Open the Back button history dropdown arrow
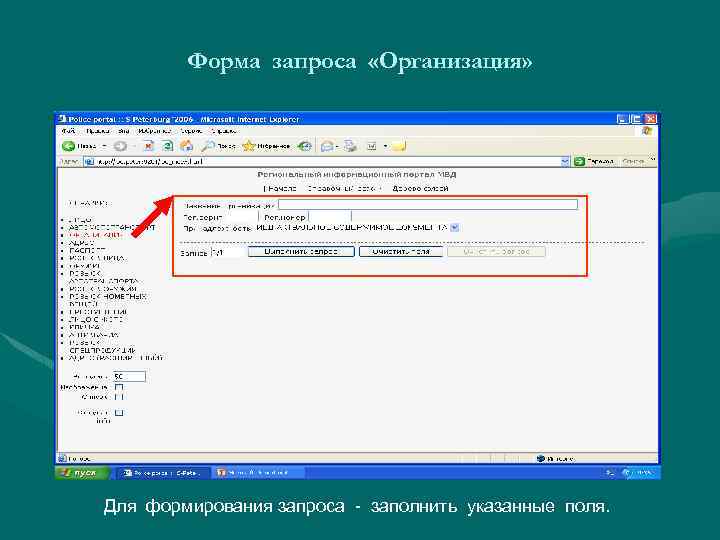This screenshot has height=540, width=720. pyautogui.click(x=104, y=146)
